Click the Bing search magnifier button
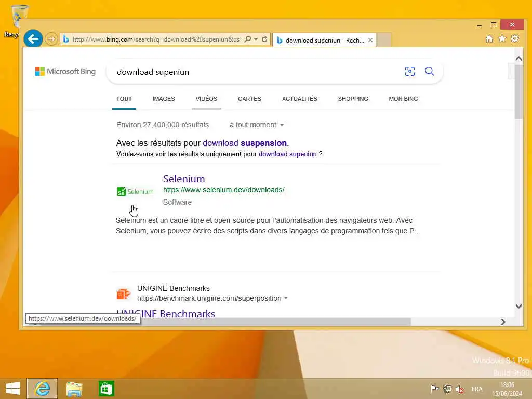532x399 pixels. tap(429, 71)
